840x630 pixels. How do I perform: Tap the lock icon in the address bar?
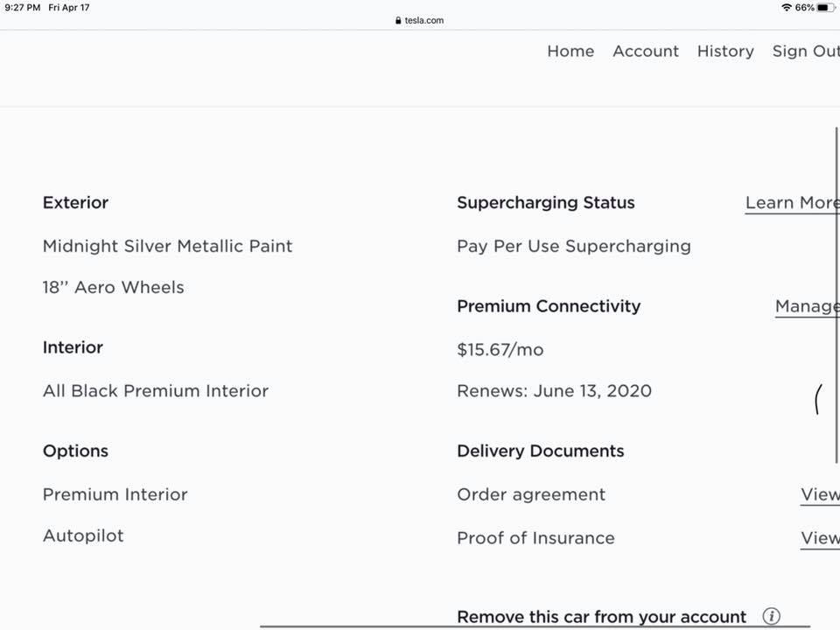click(x=398, y=20)
